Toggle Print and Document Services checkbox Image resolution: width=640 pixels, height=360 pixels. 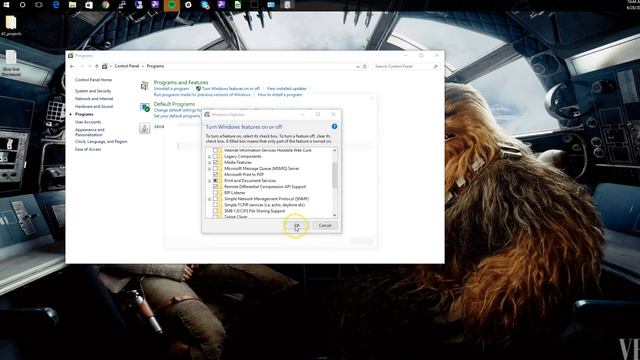click(x=215, y=180)
